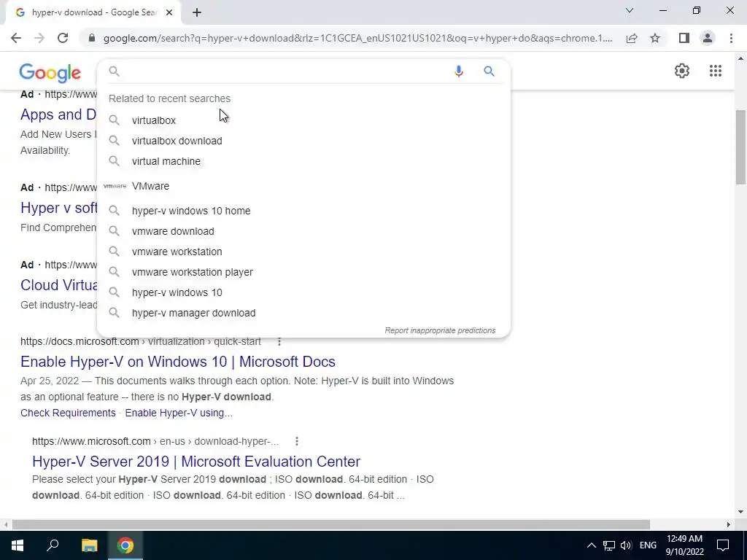Open the taskbar clock and date
The width and height of the screenshot is (747, 560).
(x=684, y=545)
